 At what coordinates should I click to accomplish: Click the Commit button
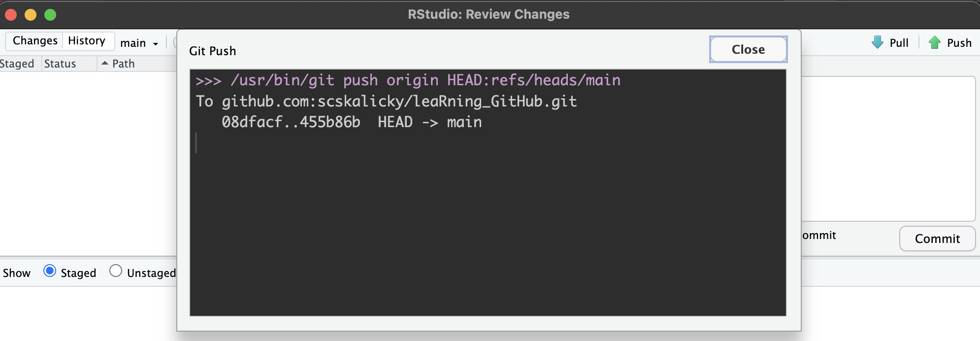click(x=937, y=239)
